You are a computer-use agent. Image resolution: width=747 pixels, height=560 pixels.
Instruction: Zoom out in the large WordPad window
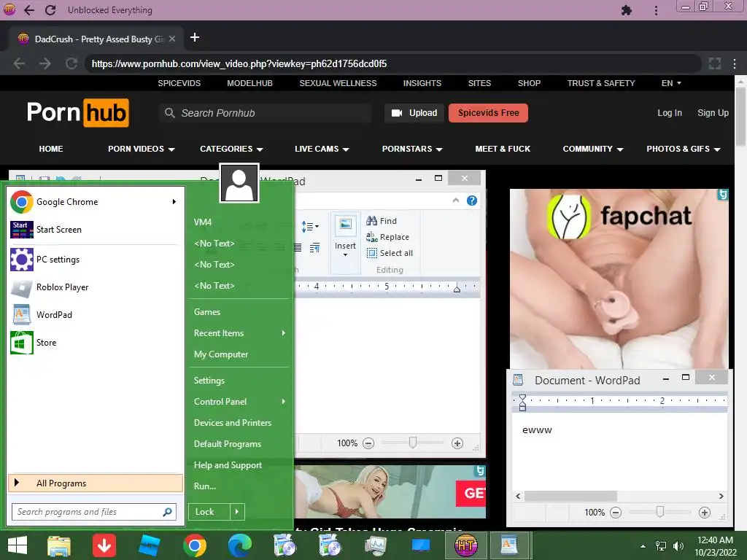coord(368,443)
